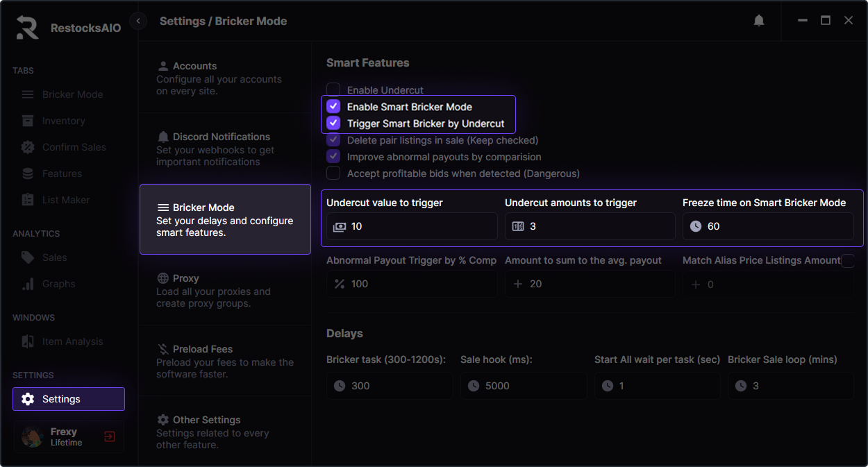Screen dimensions: 868x467
Task: Click the notification bell icon
Action: pyautogui.click(x=759, y=21)
